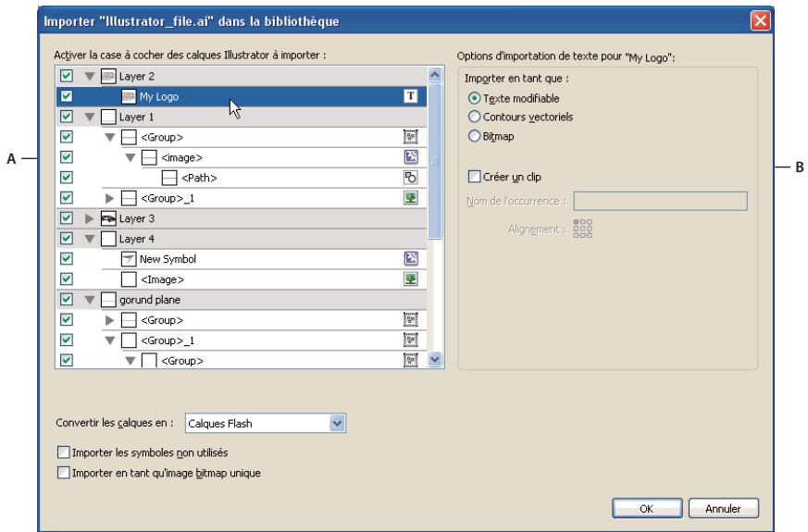
Task: Enable Importer les symboles non utilisés
Action: click(x=63, y=452)
